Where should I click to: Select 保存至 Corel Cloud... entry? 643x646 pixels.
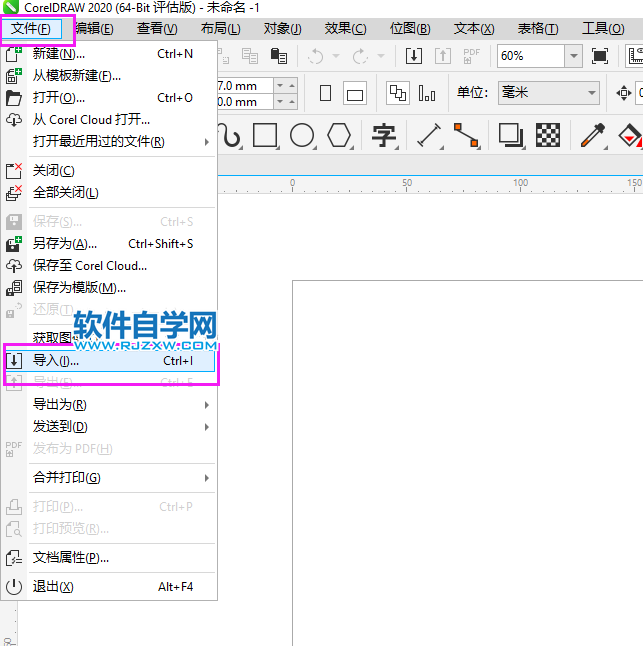[x=110, y=266]
